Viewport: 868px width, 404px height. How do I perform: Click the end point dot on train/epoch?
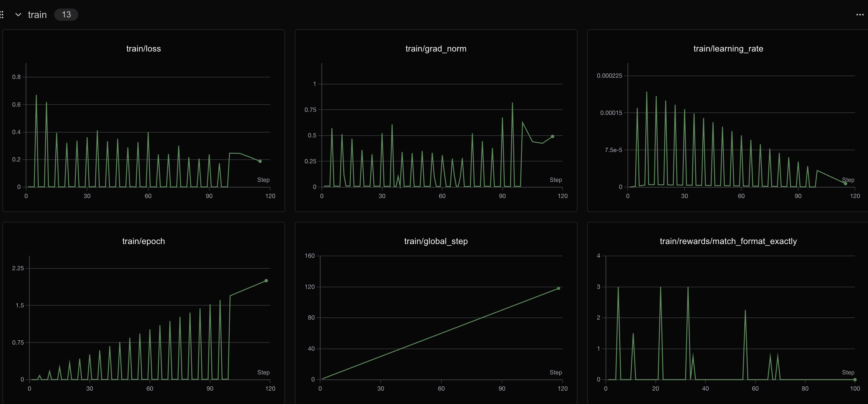click(x=266, y=281)
